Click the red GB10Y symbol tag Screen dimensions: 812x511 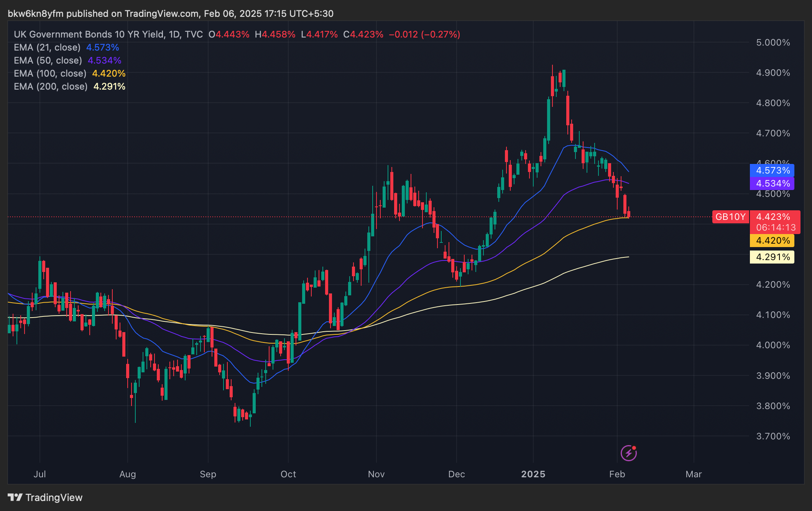click(x=730, y=217)
